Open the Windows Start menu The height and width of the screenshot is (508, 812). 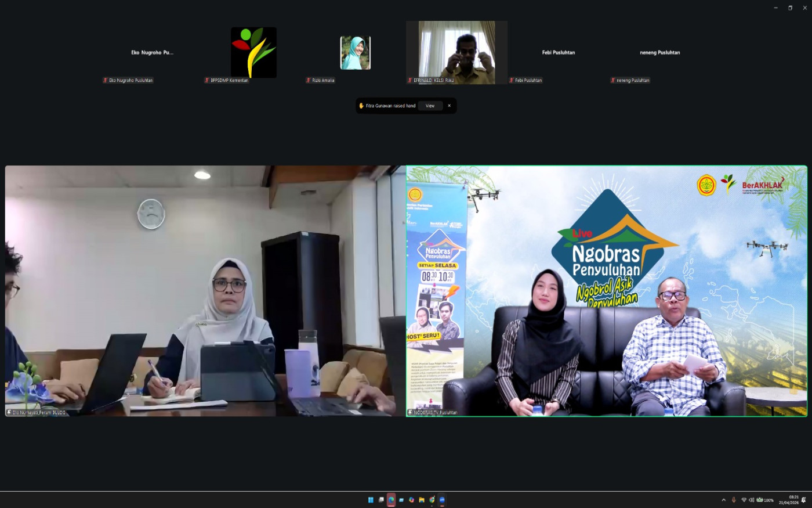(x=371, y=500)
